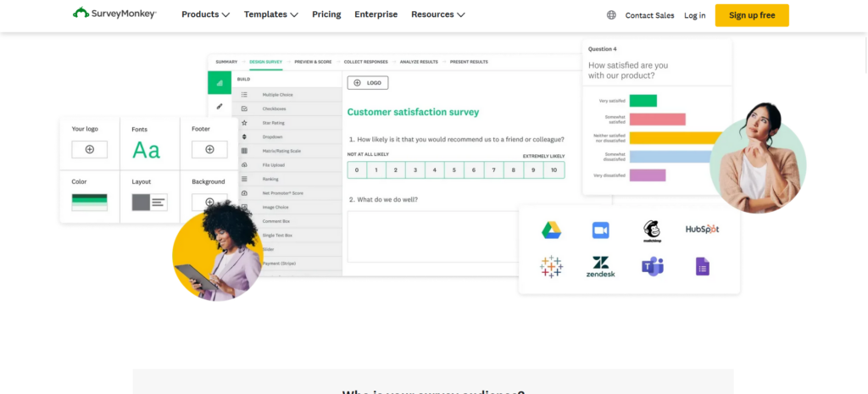Select 3 on the likelihood scale
The image size is (868, 394).
coord(415,169)
